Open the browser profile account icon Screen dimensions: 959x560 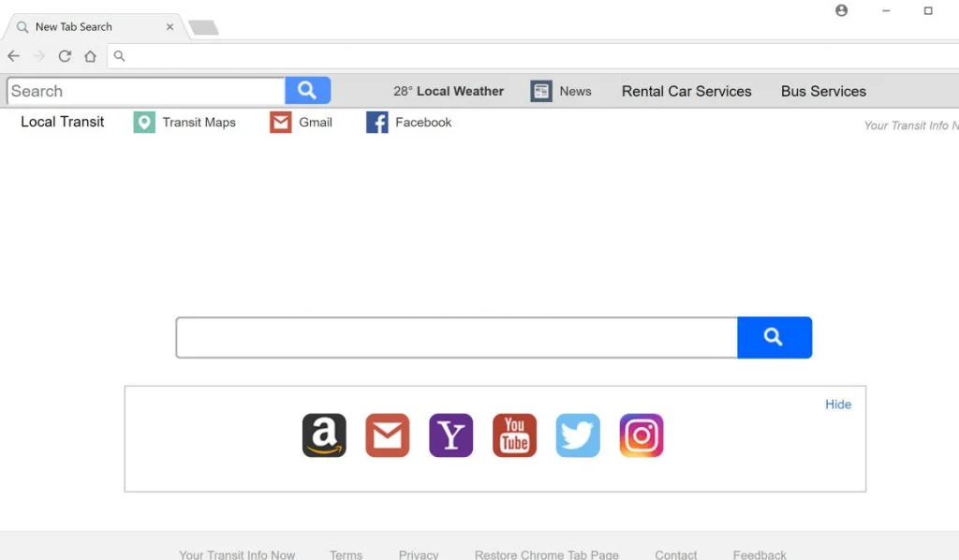(842, 10)
